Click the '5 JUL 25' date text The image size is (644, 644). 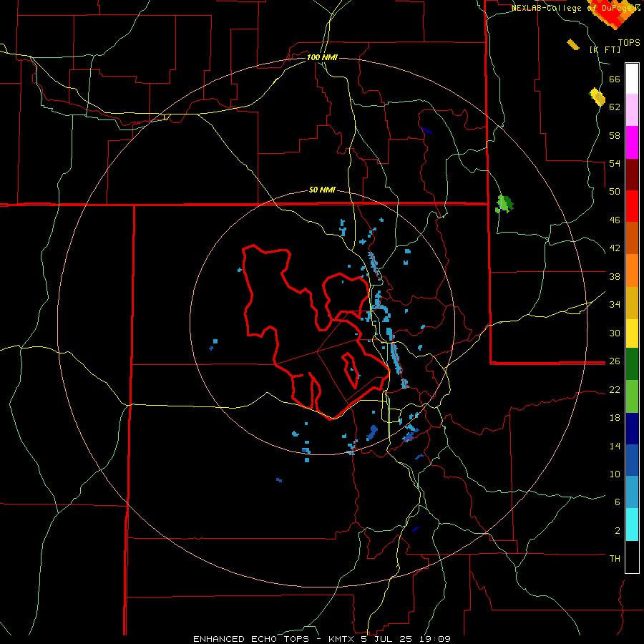tap(386, 639)
